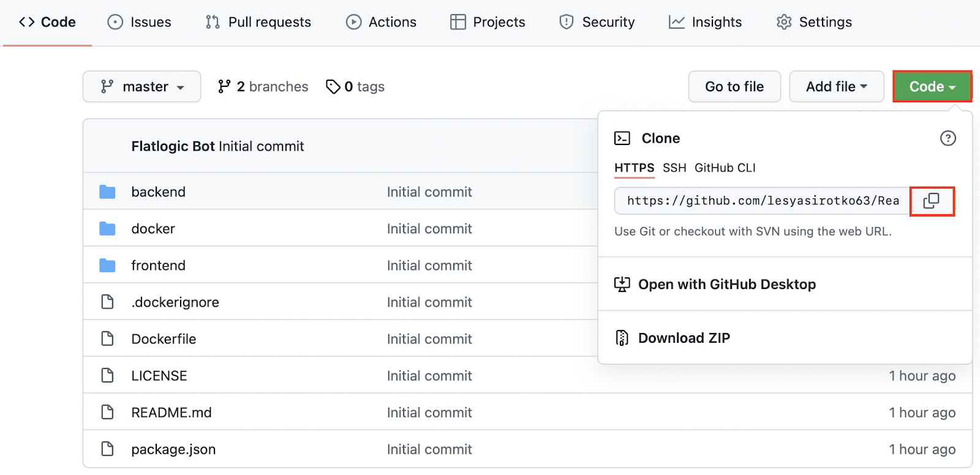This screenshot has width=980, height=475.
Task: Open the Insights tab
Action: pyautogui.click(x=705, y=22)
